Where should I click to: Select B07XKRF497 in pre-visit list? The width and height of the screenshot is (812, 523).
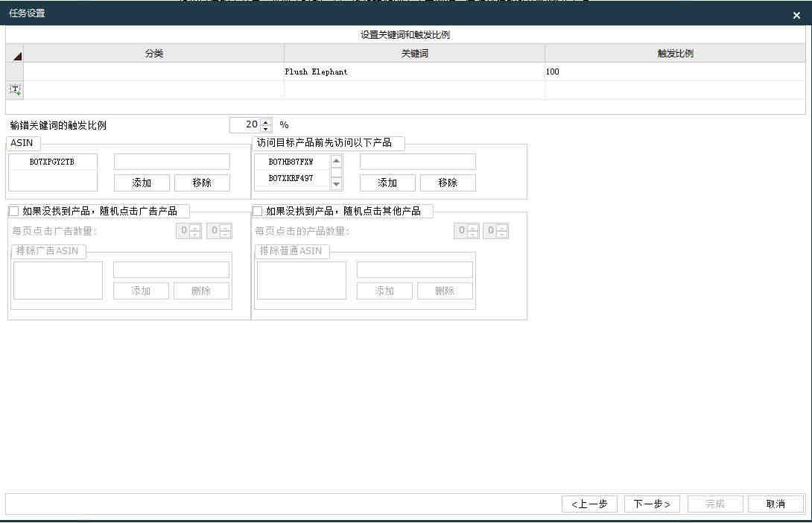291,178
